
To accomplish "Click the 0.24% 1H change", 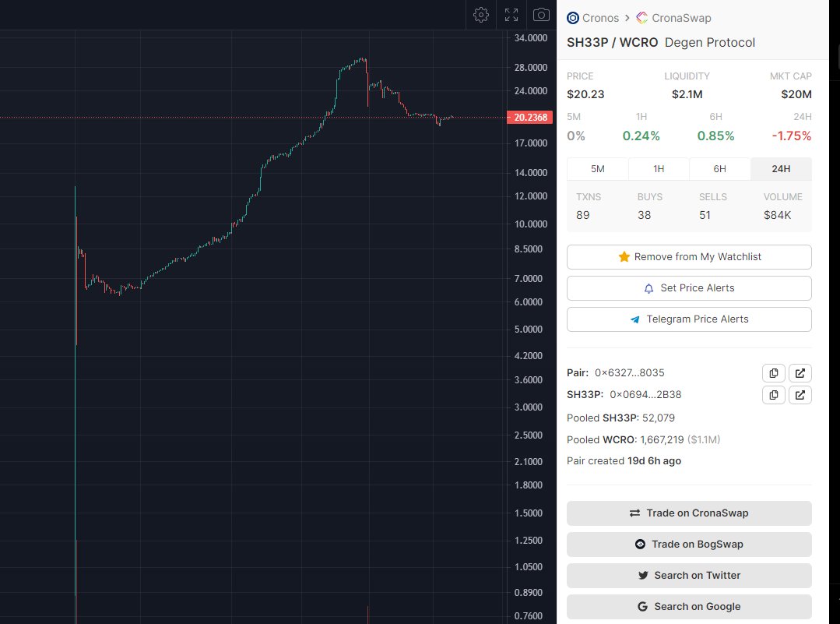I will [641, 136].
